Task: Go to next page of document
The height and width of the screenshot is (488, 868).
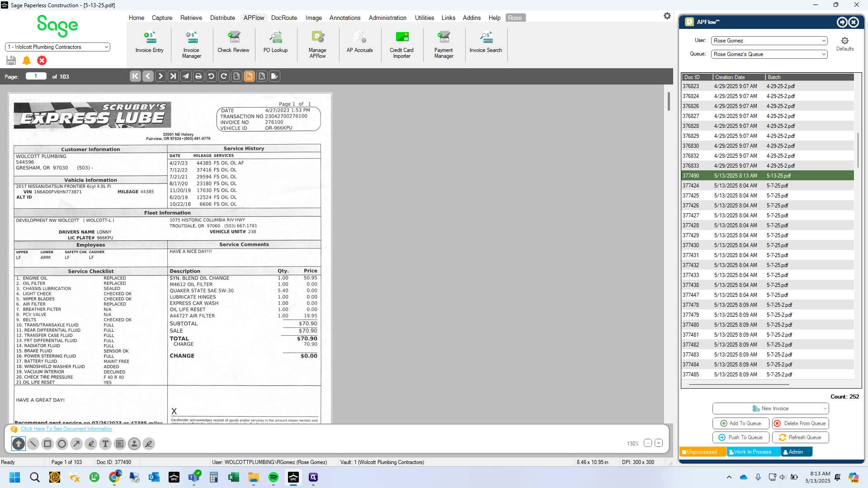Action: 160,76
